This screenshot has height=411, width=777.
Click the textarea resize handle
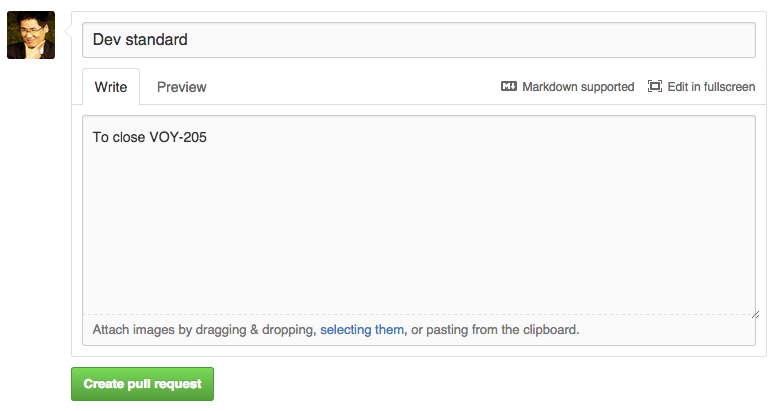pos(750,311)
